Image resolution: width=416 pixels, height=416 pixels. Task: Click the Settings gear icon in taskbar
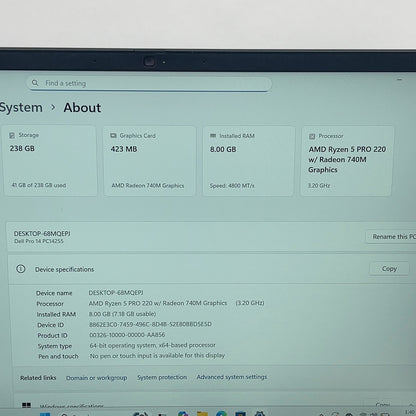point(260,414)
